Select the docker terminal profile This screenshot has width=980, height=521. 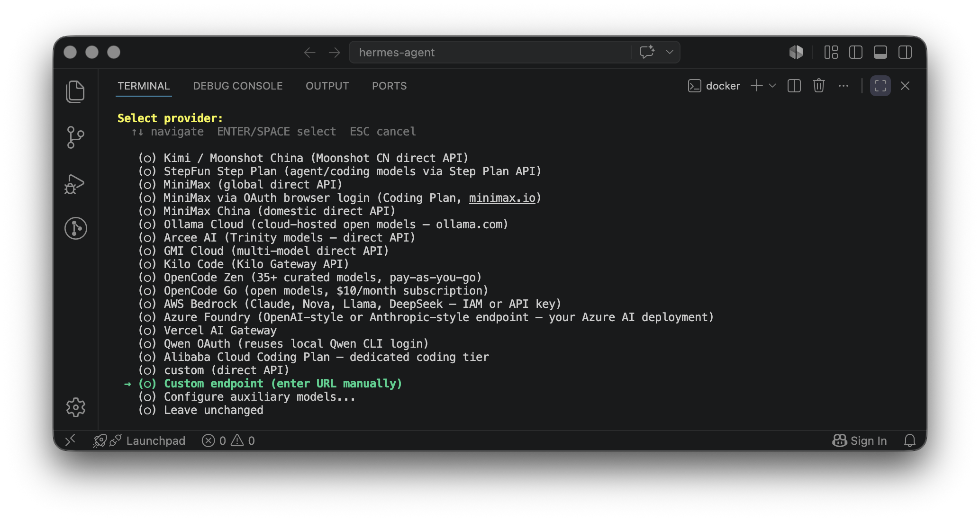tap(714, 86)
